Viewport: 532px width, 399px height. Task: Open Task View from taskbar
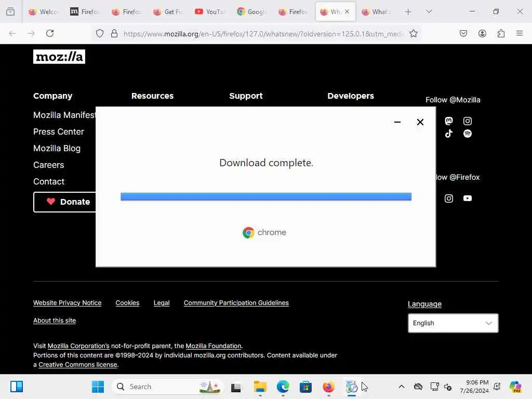pyautogui.click(x=236, y=387)
